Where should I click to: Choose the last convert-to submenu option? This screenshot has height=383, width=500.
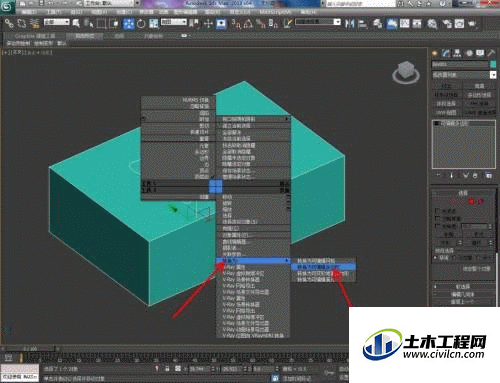coord(323,280)
